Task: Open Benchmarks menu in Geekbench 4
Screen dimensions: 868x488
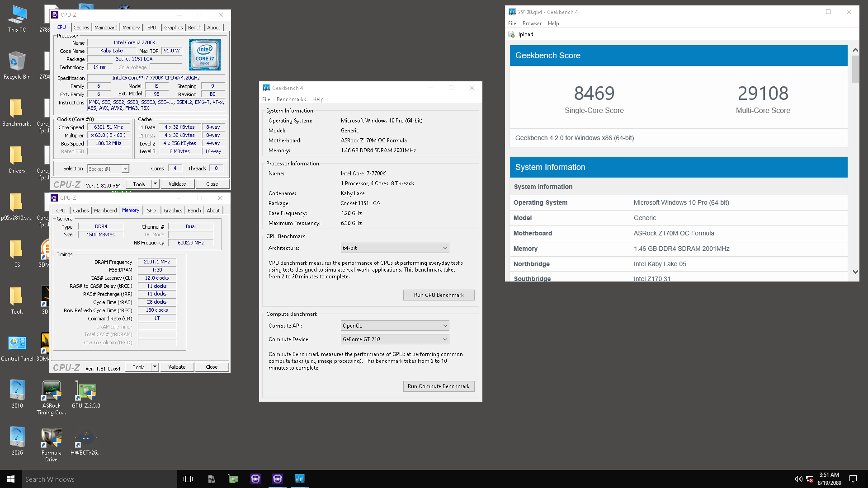Action: pos(291,99)
